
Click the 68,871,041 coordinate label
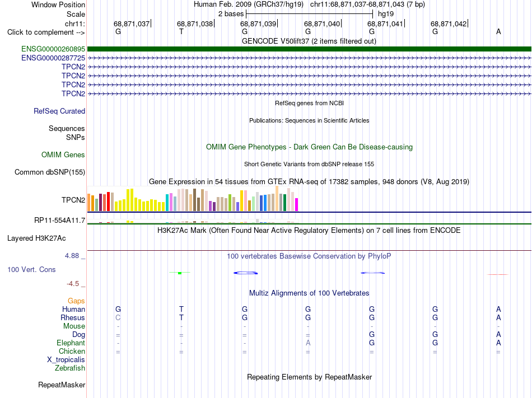[x=385, y=24]
